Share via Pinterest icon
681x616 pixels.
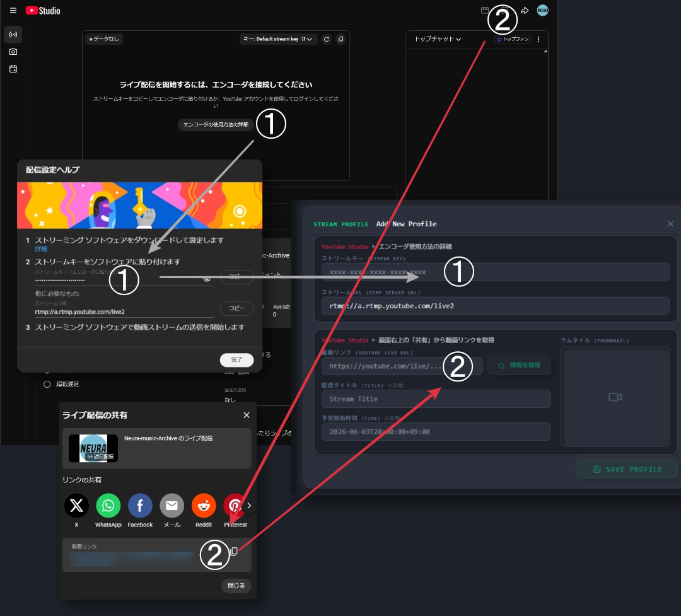pos(235,506)
